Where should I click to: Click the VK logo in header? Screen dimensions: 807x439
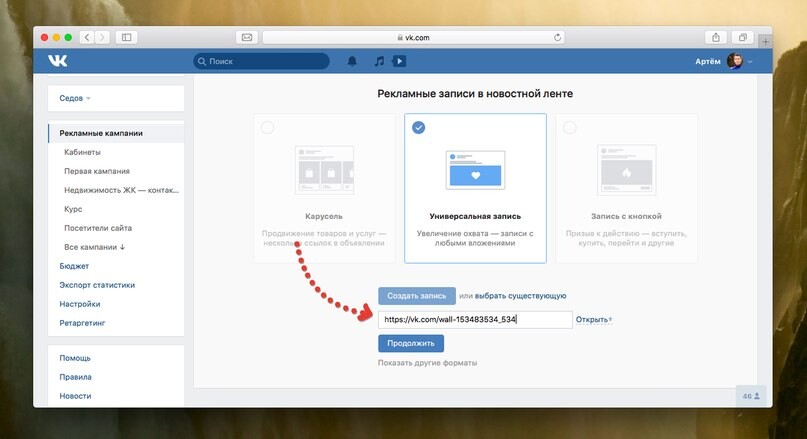(58, 61)
